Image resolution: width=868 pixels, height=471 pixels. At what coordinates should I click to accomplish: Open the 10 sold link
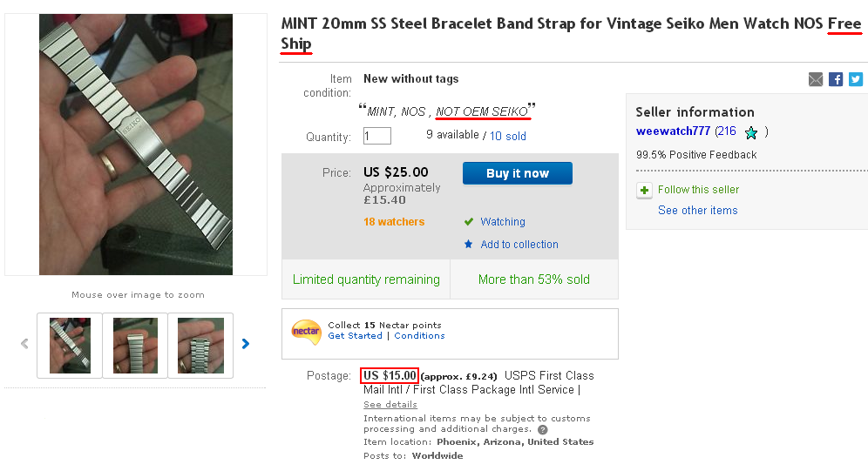pyautogui.click(x=508, y=136)
